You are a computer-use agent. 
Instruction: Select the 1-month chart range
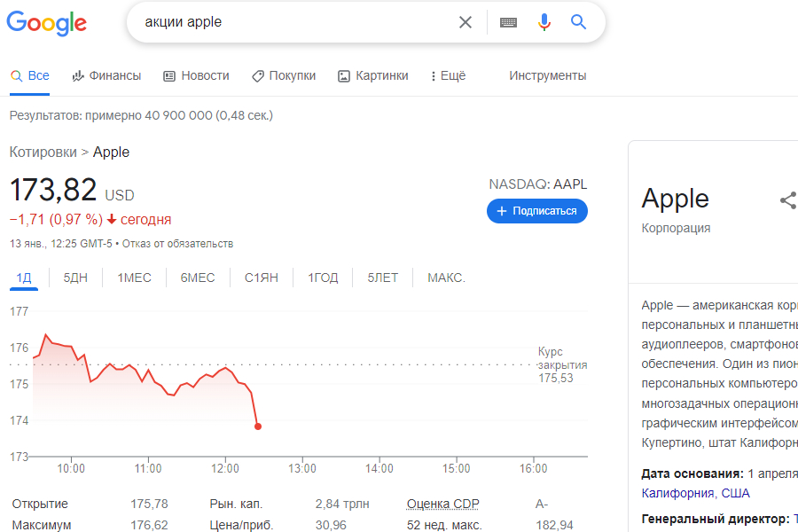click(x=134, y=278)
